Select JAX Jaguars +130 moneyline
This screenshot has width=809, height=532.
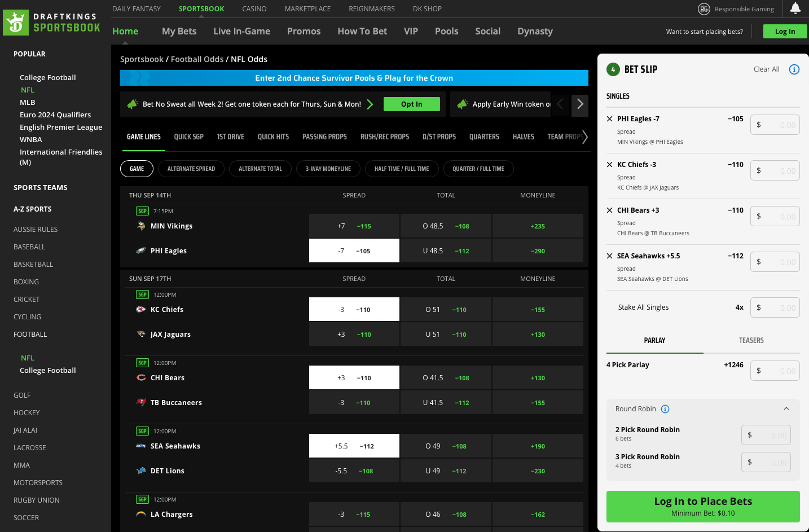[538, 334]
